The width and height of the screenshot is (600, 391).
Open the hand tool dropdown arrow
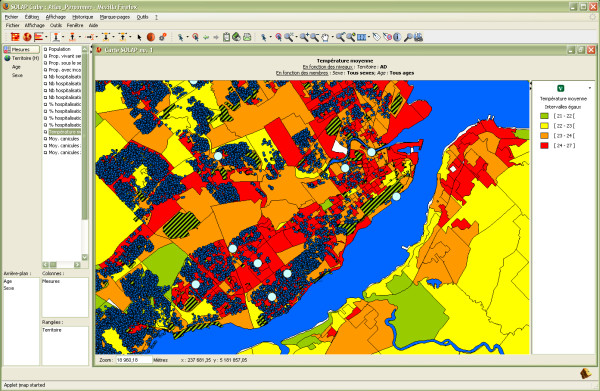click(x=333, y=37)
